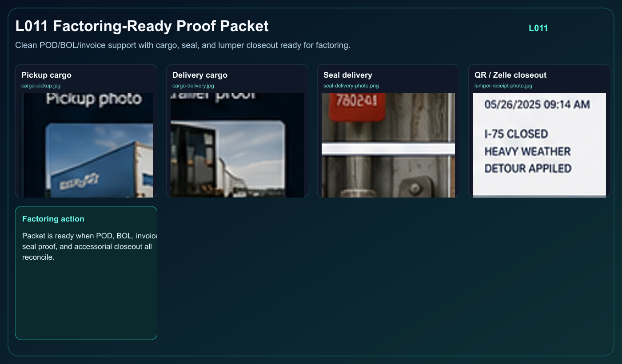Open the Seal delivery photo thumbnail
Screen dimensions: 622x364
tap(388, 145)
